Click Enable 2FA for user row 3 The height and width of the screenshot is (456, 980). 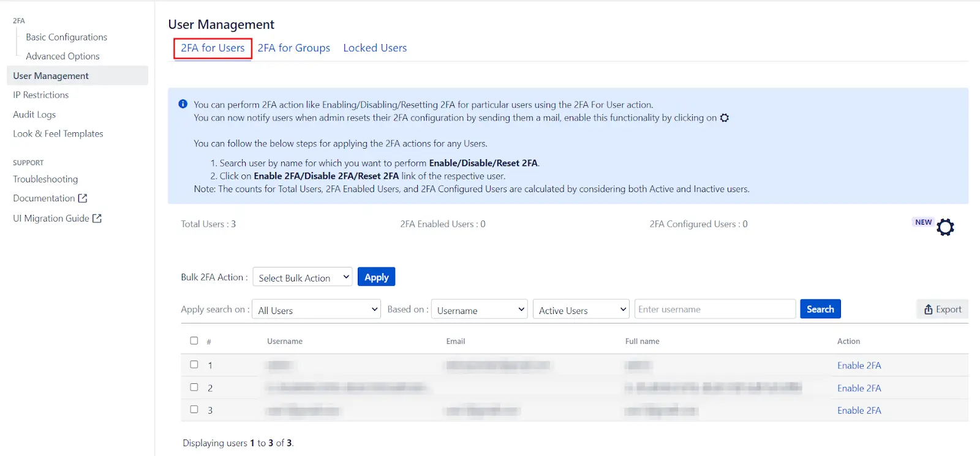pos(859,411)
